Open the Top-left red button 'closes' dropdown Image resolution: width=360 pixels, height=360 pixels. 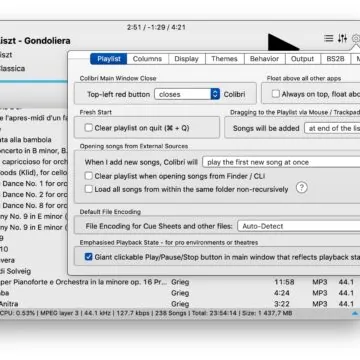(187, 94)
